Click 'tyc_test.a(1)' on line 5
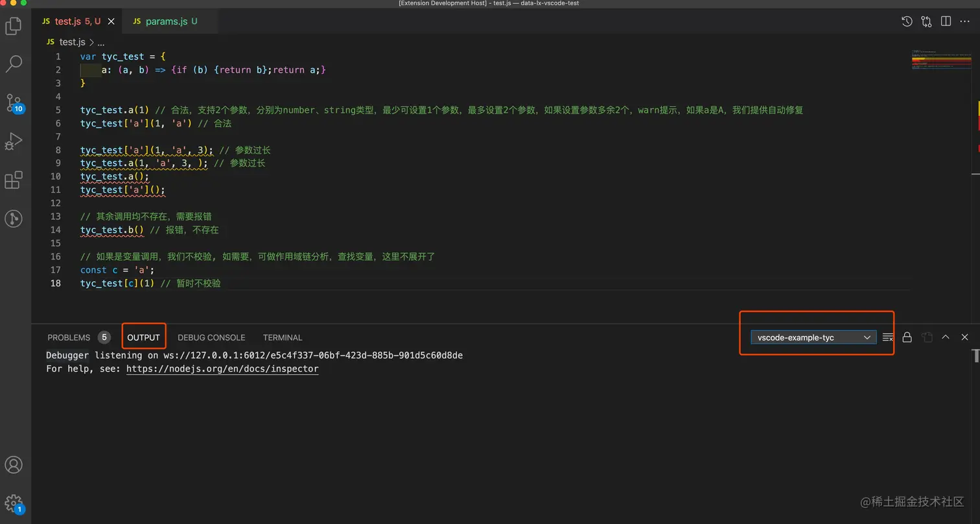This screenshot has width=980, height=524. (115, 110)
